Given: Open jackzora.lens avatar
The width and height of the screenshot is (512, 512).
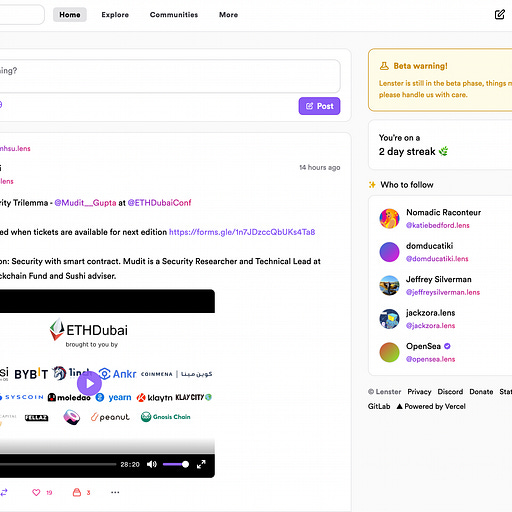Looking at the screenshot, I should [x=389, y=319].
